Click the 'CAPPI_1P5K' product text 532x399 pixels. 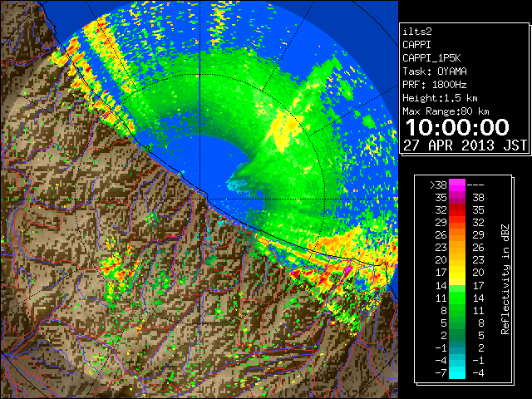click(431, 58)
